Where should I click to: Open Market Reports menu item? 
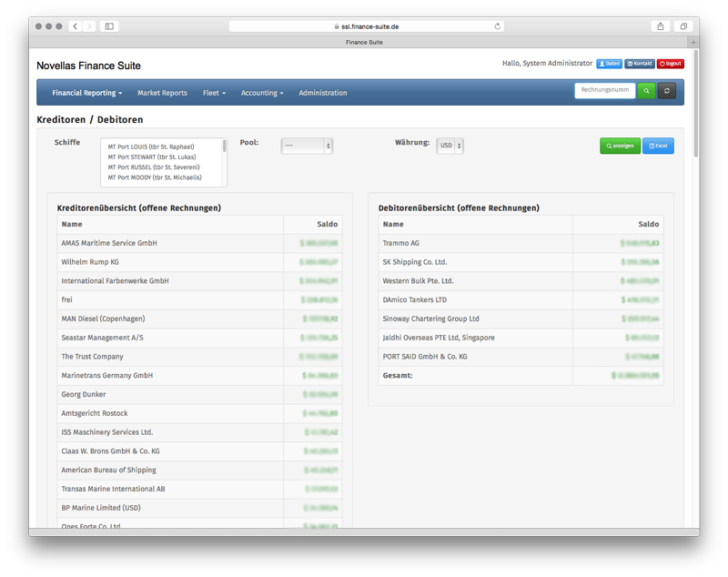162,93
